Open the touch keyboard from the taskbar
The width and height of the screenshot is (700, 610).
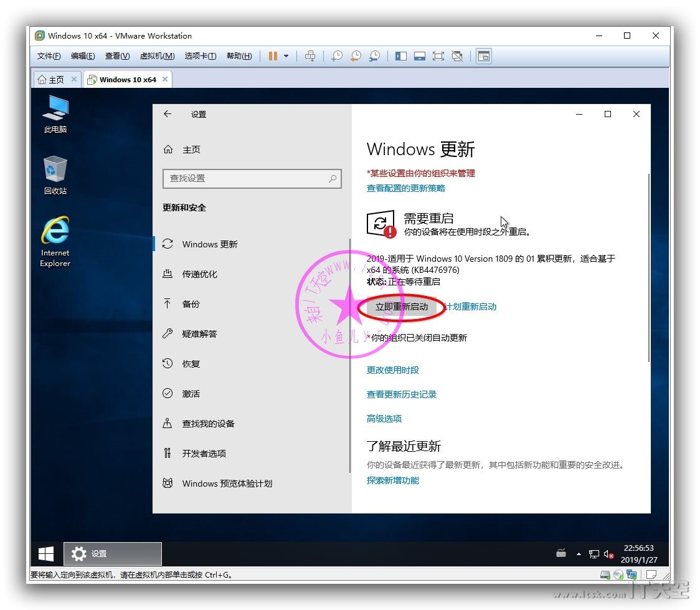(x=561, y=554)
